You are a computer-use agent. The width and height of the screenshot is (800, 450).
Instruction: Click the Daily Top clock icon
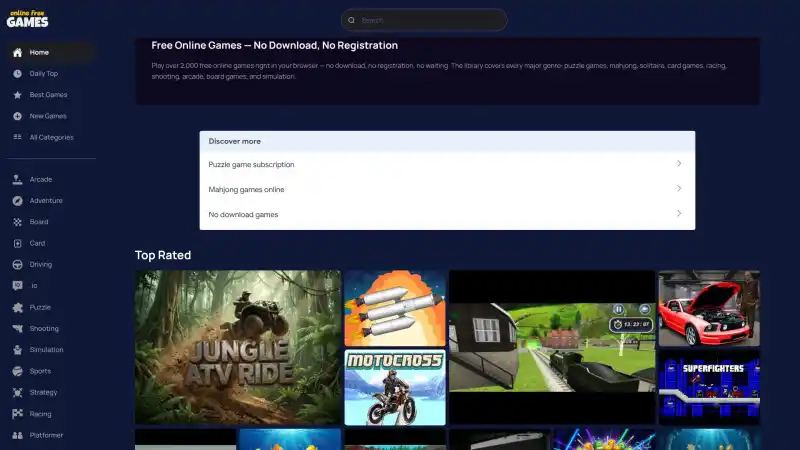pos(17,73)
